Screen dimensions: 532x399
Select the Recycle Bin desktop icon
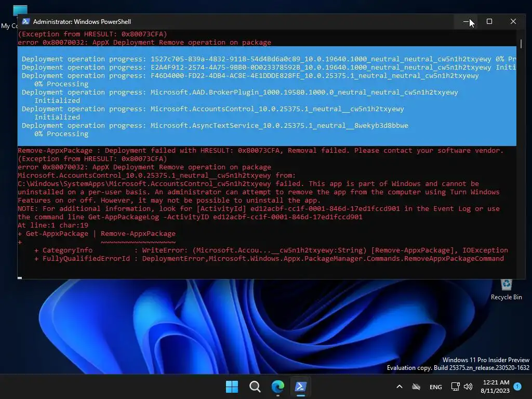point(506,289)
